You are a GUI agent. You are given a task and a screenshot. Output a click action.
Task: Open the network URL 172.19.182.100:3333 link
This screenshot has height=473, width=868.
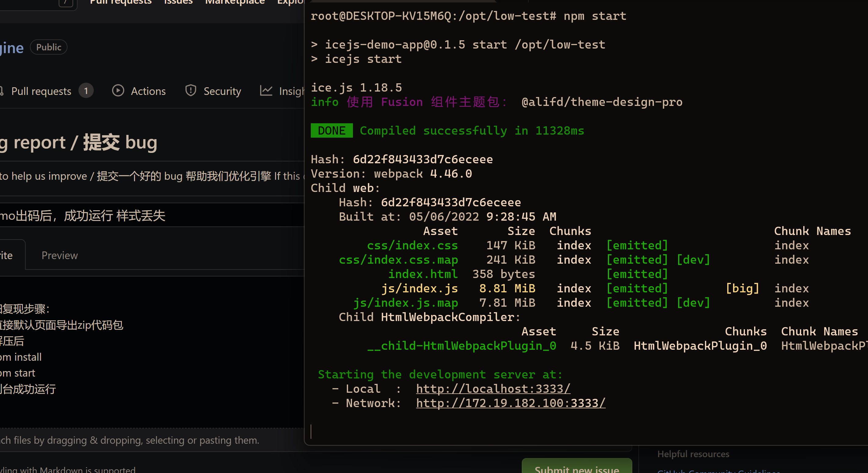510,403
